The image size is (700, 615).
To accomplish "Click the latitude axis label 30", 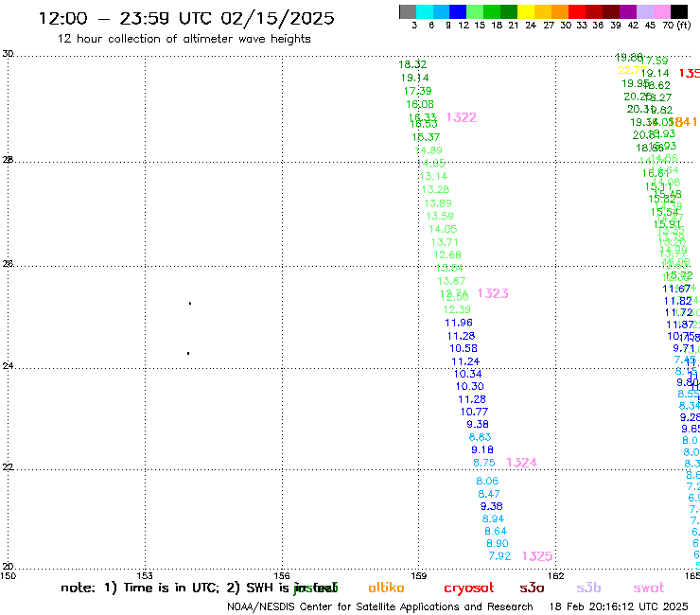I will tap(8, 54).
